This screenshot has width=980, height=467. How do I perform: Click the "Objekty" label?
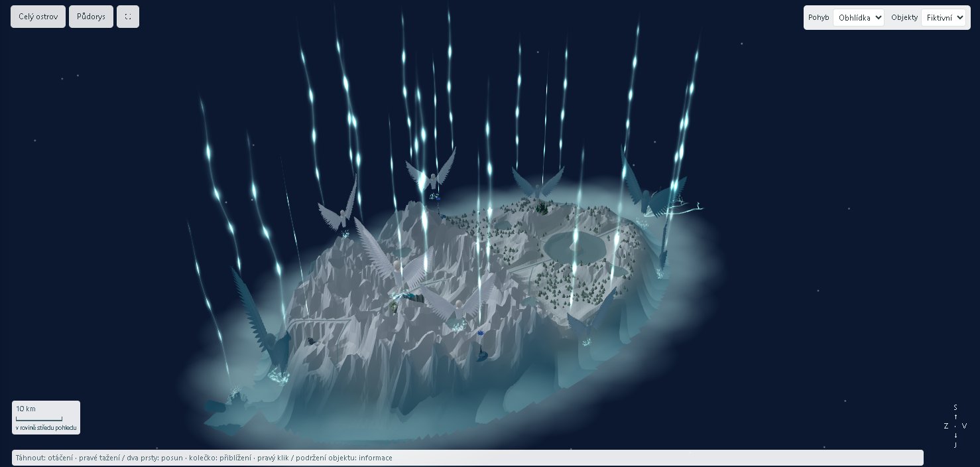[x=904, y=18]
